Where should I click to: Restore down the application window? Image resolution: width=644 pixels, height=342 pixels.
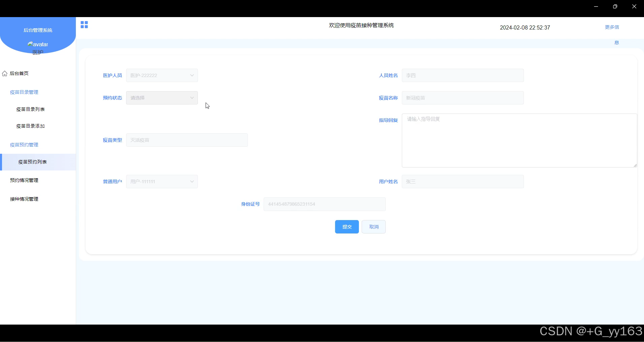[x=615, y=6]
